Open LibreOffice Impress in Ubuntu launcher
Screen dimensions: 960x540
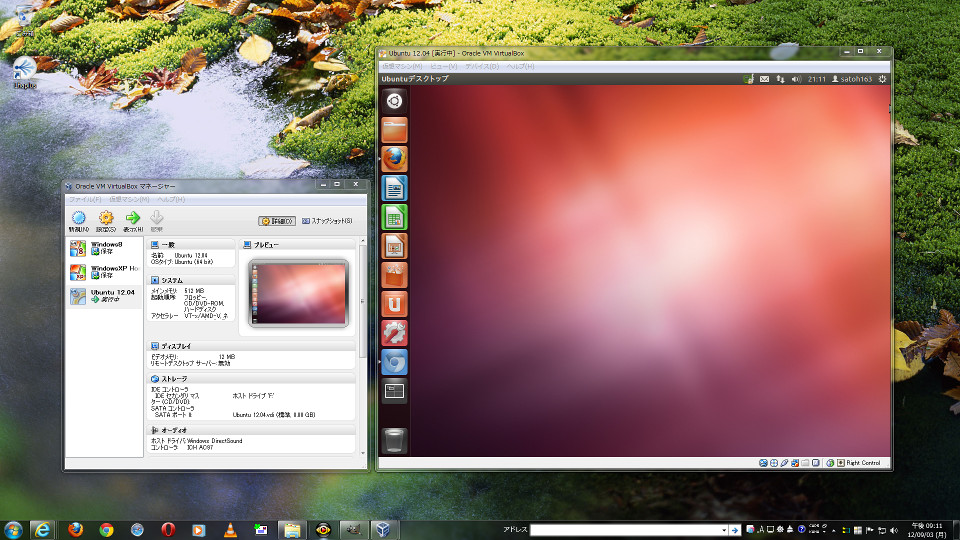(394, 246)
